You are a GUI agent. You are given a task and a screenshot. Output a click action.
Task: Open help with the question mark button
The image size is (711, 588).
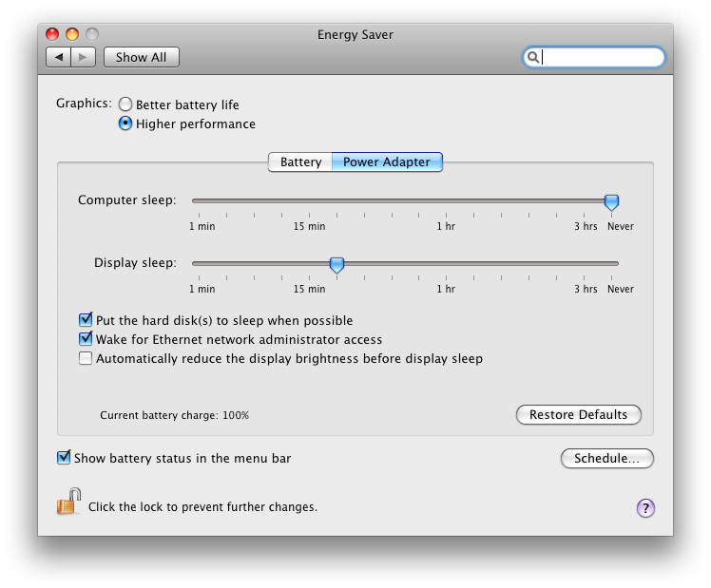[x=645, y=508]
